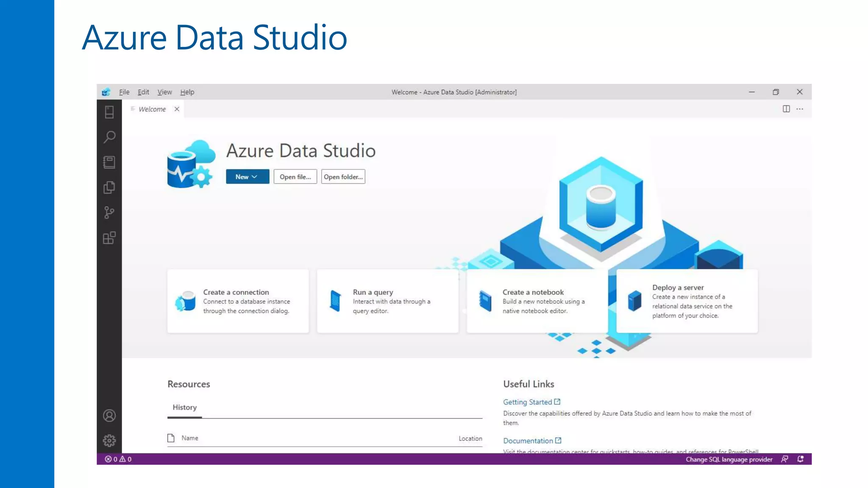Open the View menu
Screen dimensions: 868x488
click(x=164, y=92)
